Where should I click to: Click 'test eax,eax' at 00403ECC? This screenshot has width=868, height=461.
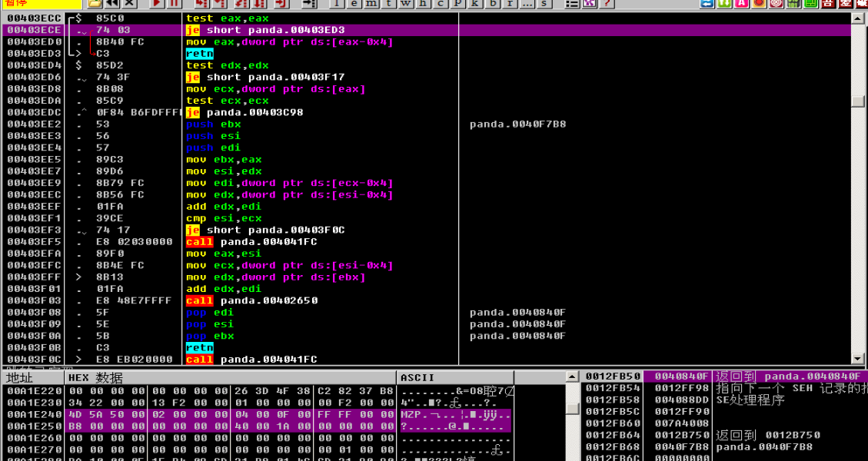227,18
